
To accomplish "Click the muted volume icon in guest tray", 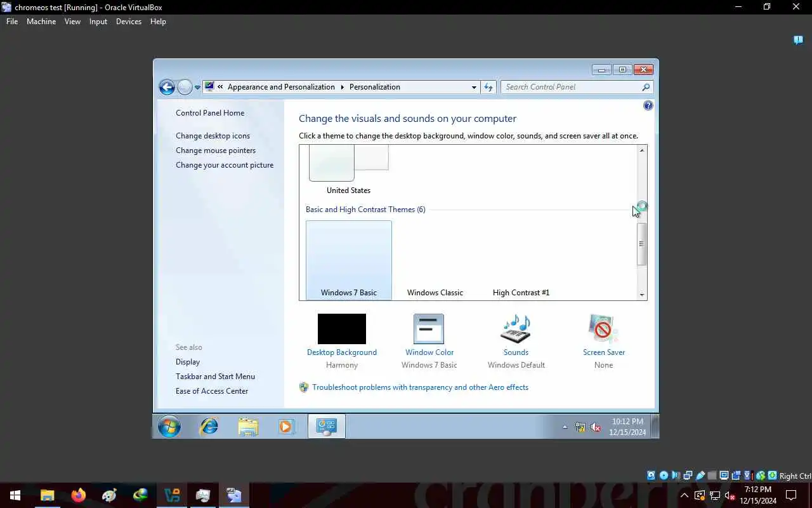I will 596,427.
